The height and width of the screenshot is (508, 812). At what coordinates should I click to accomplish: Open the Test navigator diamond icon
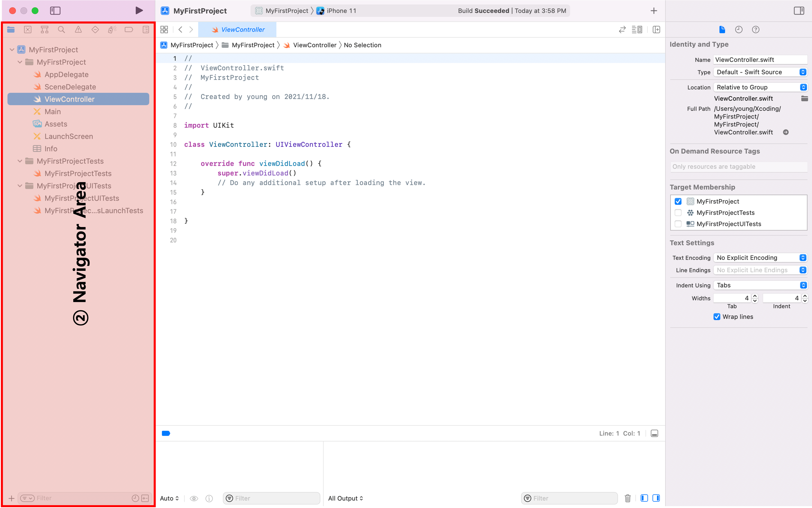(95, 30)
